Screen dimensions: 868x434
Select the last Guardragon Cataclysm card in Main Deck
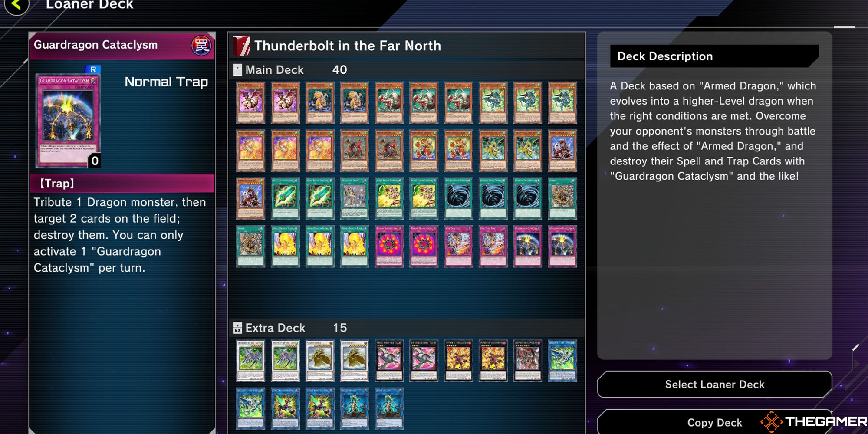click(562, 246)
